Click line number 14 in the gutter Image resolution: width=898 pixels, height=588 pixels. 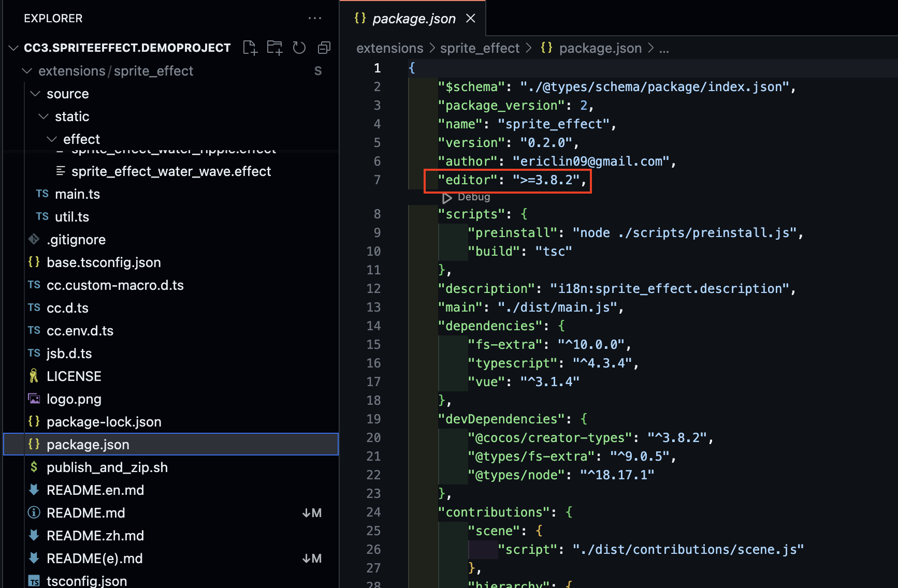373,326
